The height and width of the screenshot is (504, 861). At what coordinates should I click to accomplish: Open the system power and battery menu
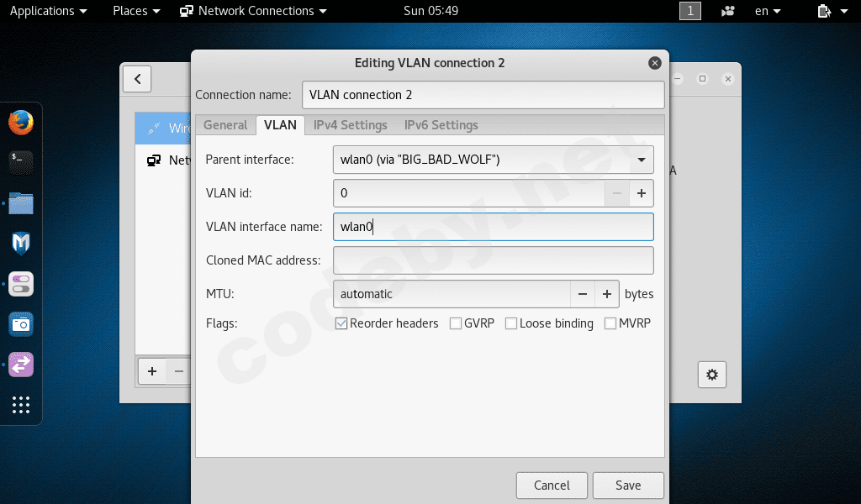tap(832, 11)
